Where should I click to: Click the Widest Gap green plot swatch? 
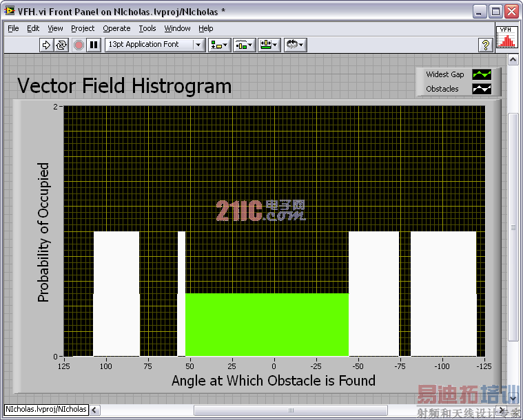click(482, 74)
